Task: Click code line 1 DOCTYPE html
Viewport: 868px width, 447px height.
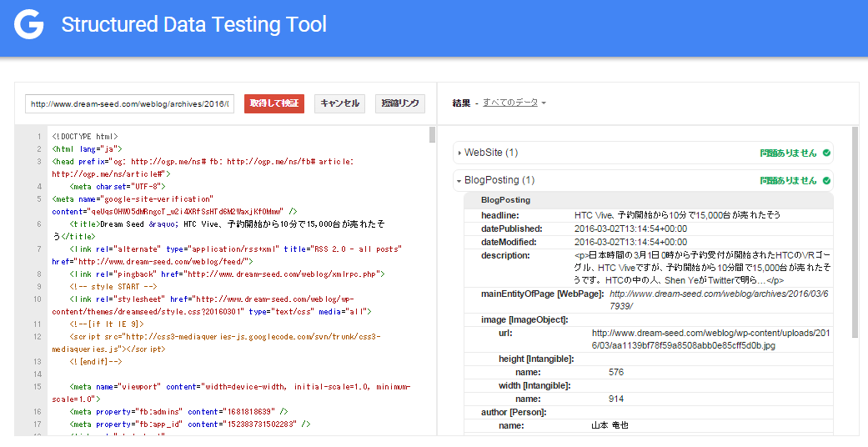Action: [x=85, y=136]
